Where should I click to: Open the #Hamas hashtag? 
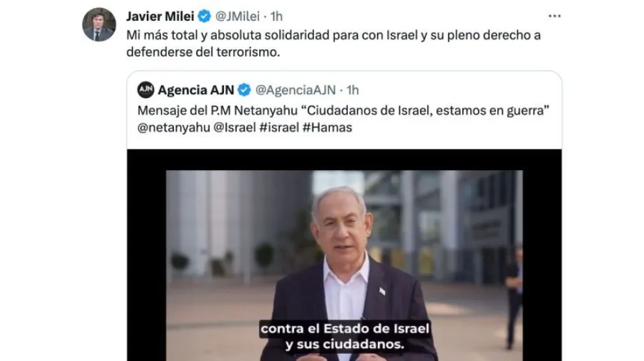click(x=327, y=128)
